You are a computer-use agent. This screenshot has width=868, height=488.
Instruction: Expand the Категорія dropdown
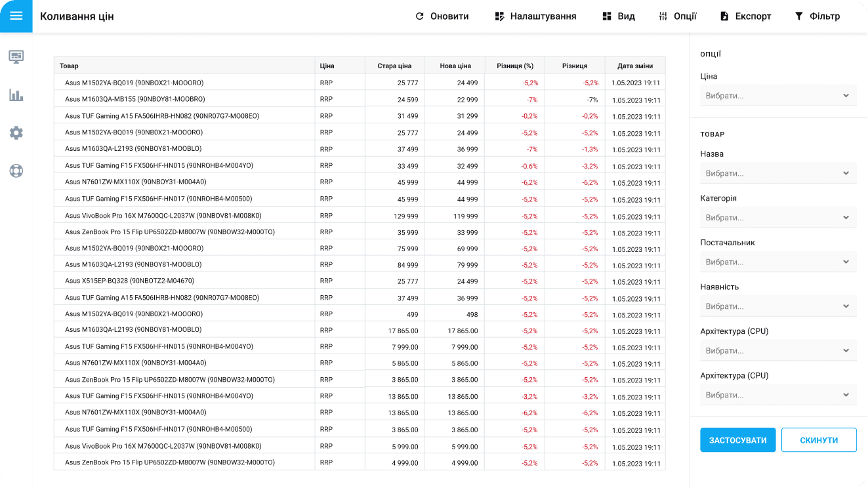click(x=777, y=218)
